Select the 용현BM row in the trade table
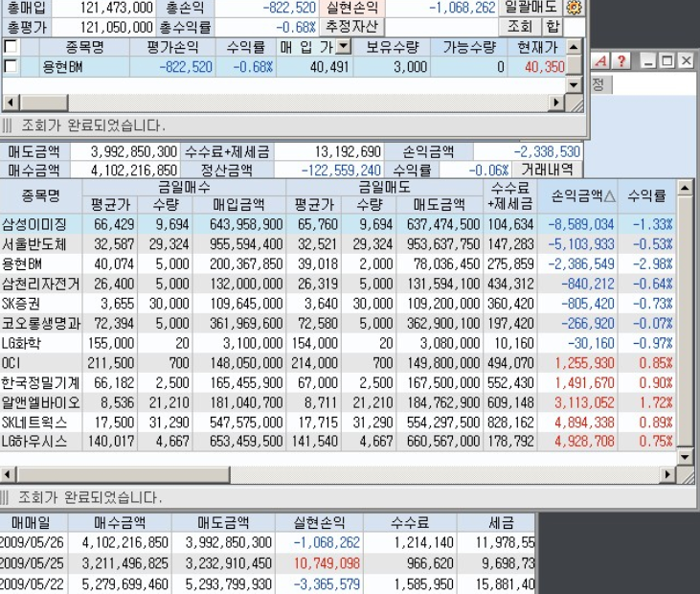Screen dimensions: 700x594 click(337, 263)
